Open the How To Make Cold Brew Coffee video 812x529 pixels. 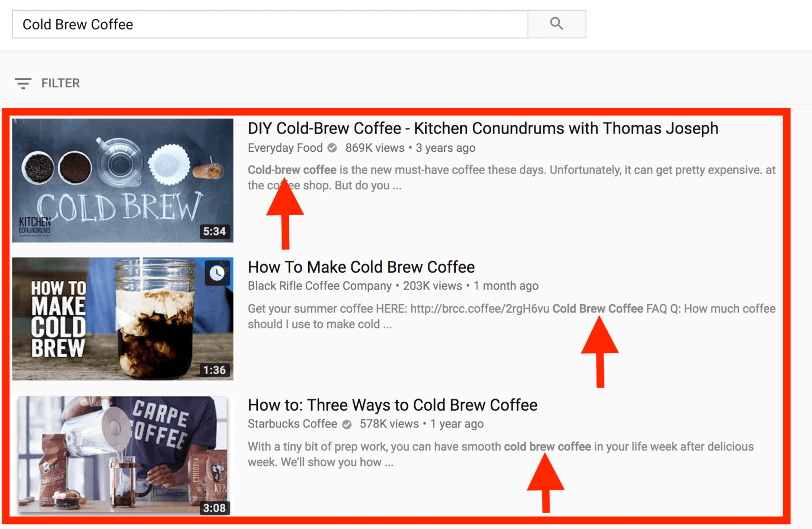(361, 267)
